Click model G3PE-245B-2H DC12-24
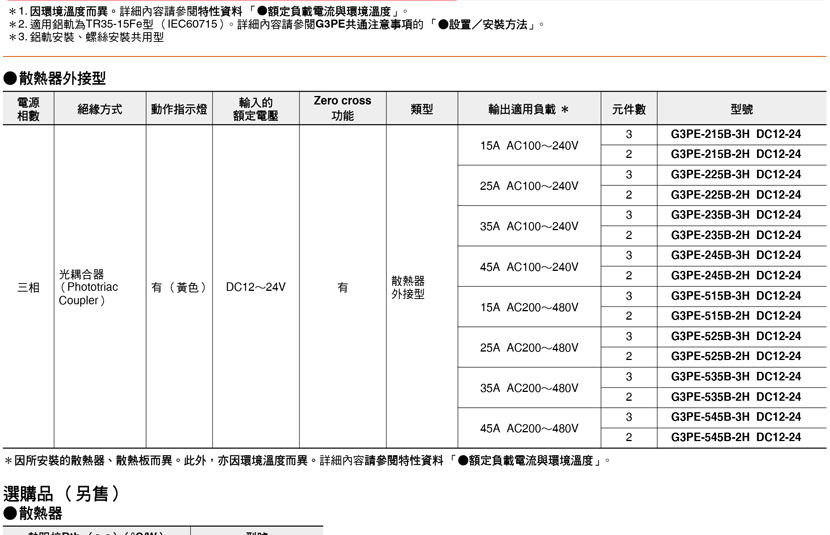The width and height of the screenshot is (830, 535). coord(736,276)
